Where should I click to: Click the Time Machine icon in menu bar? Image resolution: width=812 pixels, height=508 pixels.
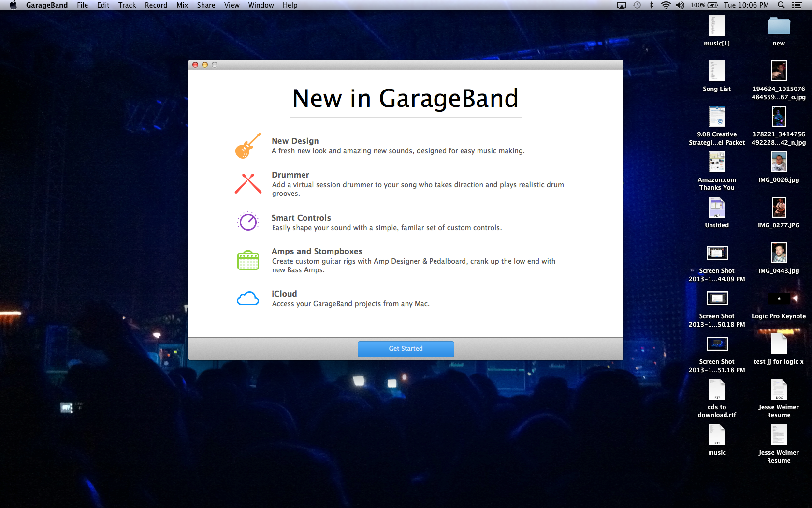637,5
